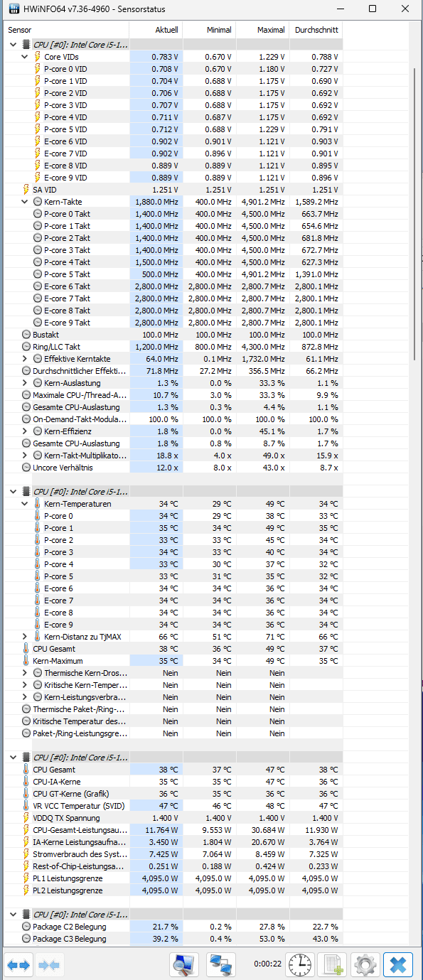Click the clock icon beside Kern-Takte
Screen dimensions: 423x980
(38, 202)
